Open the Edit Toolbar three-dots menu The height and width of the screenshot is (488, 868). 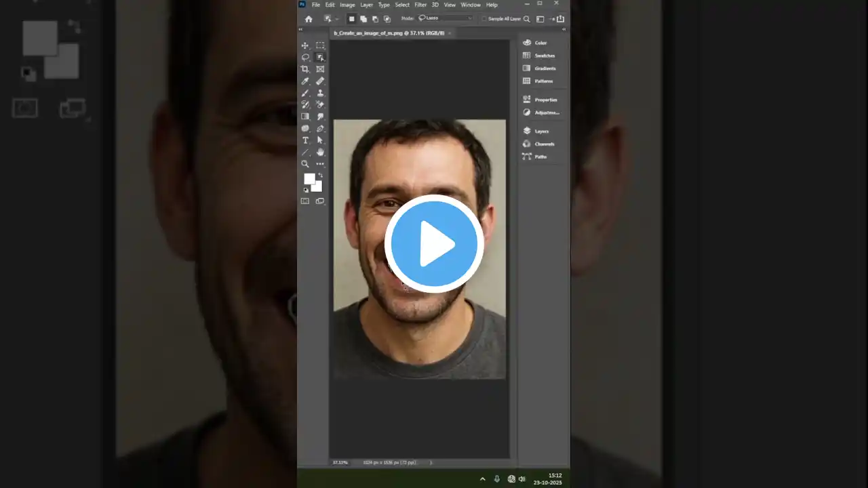tap(320, 164)
